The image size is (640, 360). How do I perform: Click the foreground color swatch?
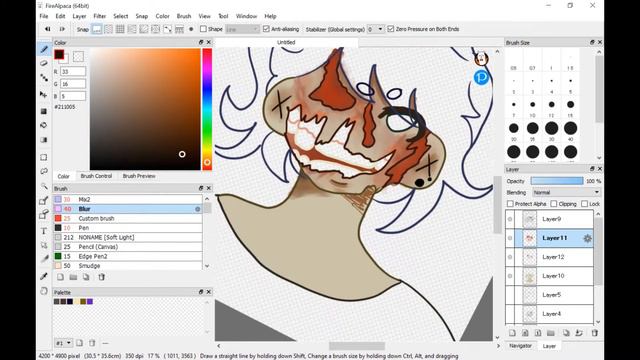(59, 54)
